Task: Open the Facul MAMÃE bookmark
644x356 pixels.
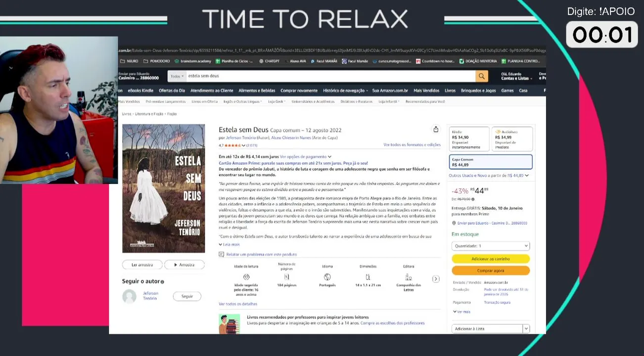Action: coord(324,61)
